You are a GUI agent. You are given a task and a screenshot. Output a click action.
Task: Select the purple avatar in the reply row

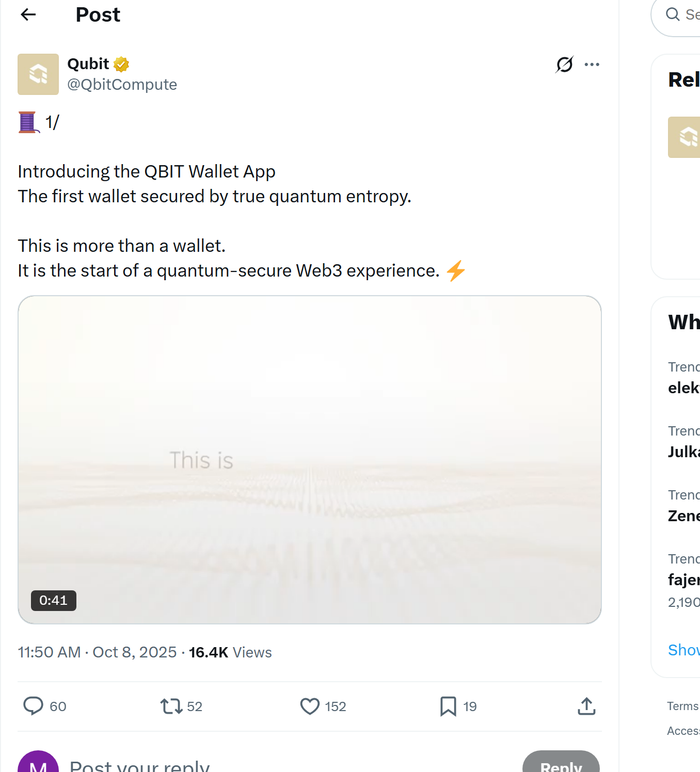pos(38,763)
